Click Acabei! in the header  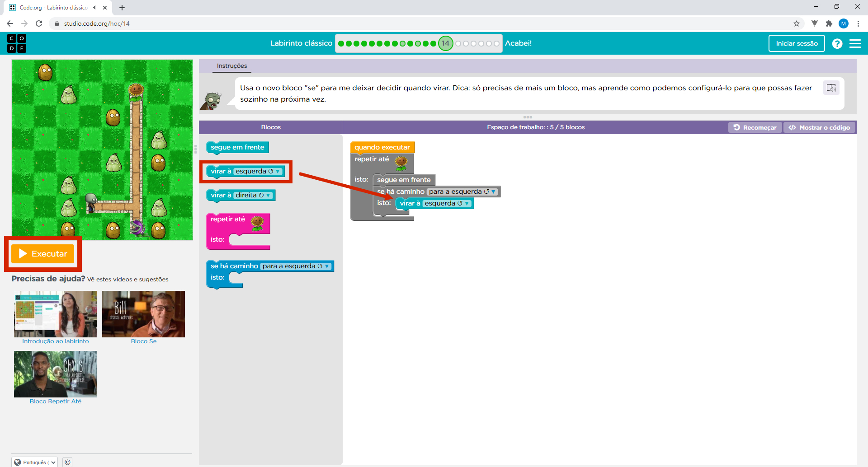518,43
